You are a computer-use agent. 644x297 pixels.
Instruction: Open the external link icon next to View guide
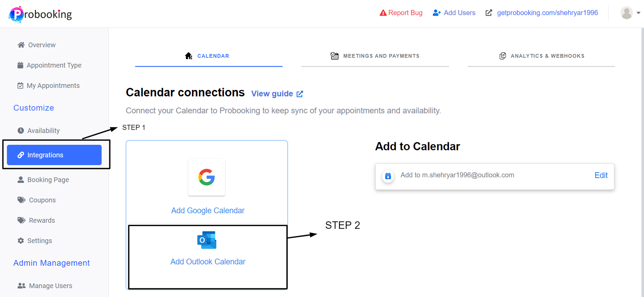click(300, 94)
